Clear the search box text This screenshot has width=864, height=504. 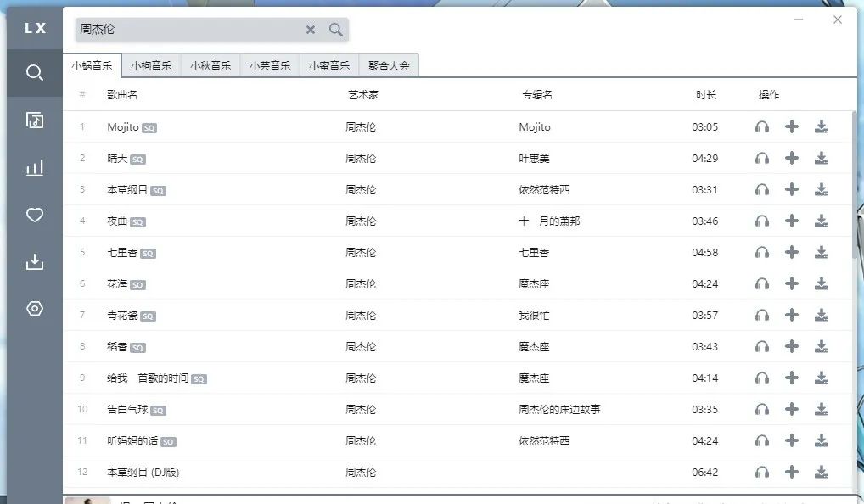[311, 30]
